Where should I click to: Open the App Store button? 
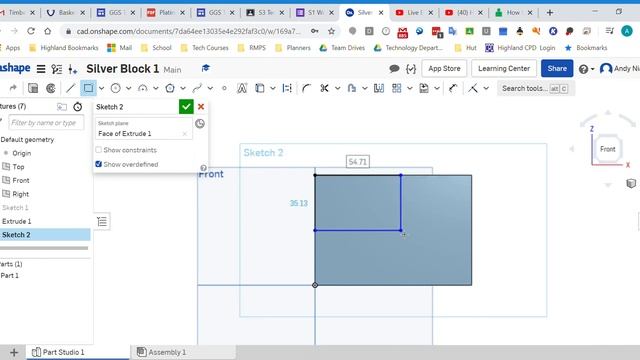[444, 69]
